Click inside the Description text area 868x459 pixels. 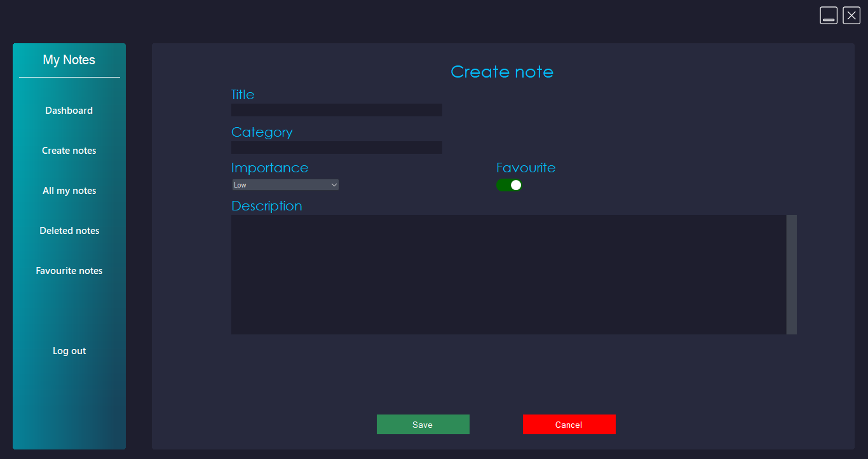tap(509, 275)
